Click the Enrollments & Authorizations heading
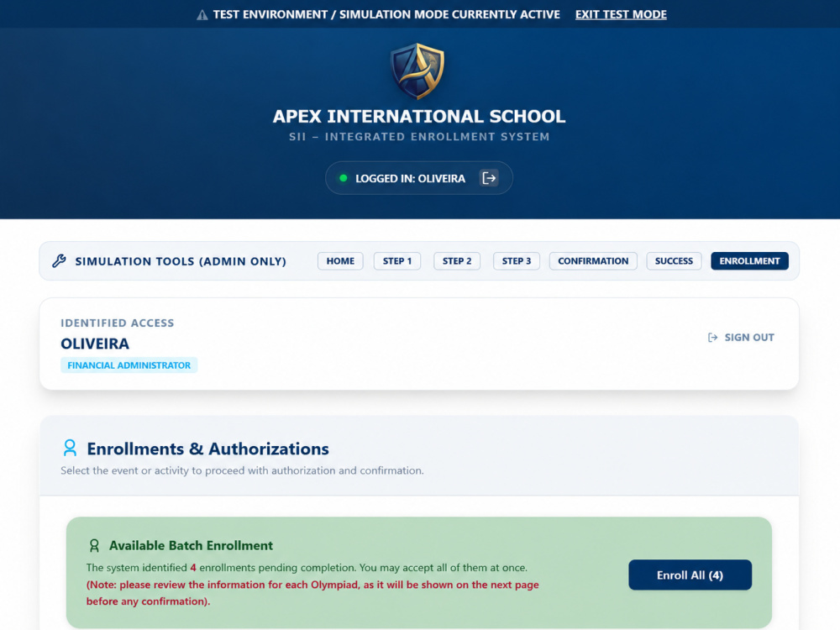The height and width of the screenshot is (630, 840). click(x=207, y=449)
